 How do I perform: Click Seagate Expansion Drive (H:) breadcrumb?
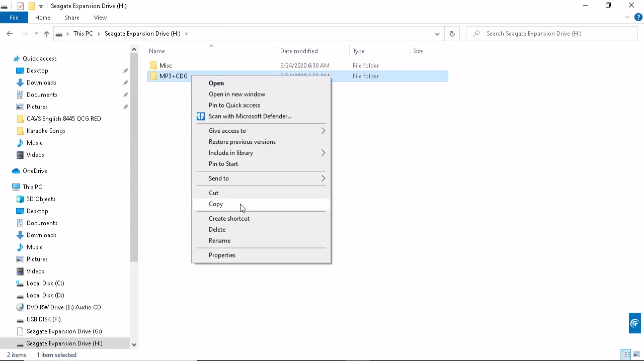pos(142,34)
